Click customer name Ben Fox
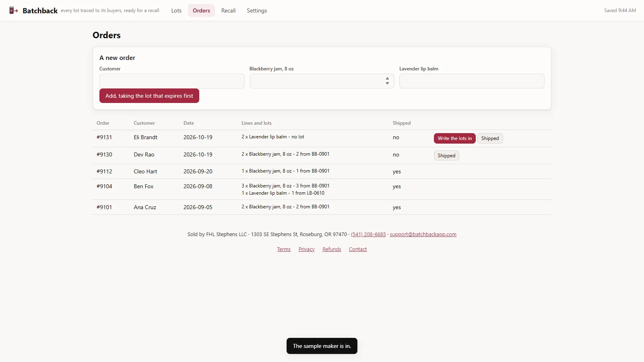Screen dimensions: 644x362 (143, 186)
